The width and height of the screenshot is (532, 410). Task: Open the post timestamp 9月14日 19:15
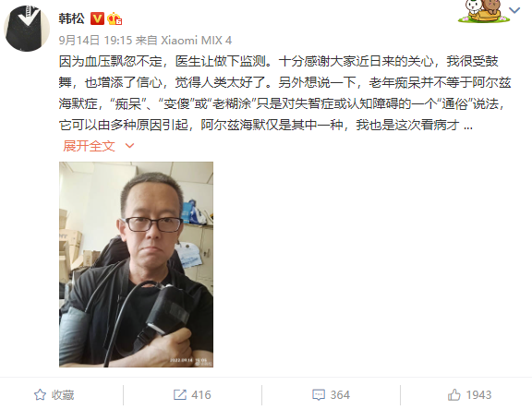[x=95, y=41]
